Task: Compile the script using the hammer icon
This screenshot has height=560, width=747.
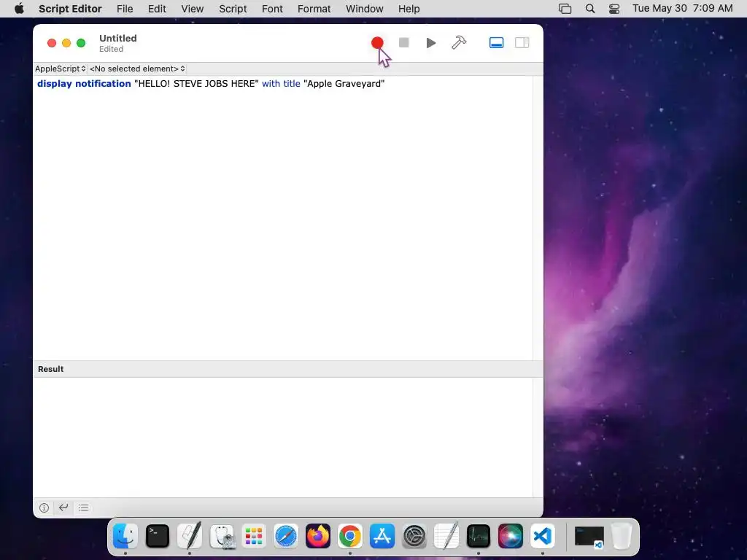Action: [x=459, y=43]
